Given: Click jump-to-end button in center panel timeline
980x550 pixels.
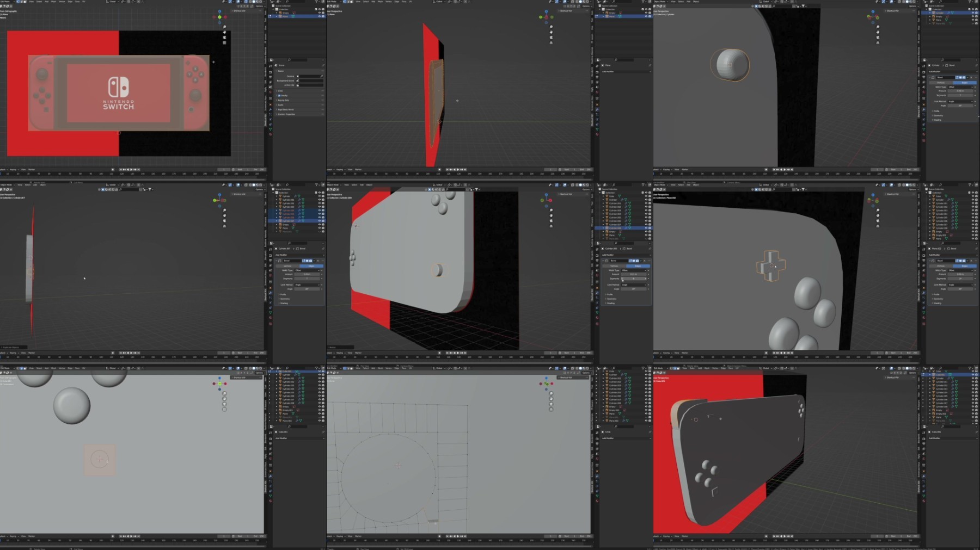Looking at the screenshot, I should [x=465, y=353].
